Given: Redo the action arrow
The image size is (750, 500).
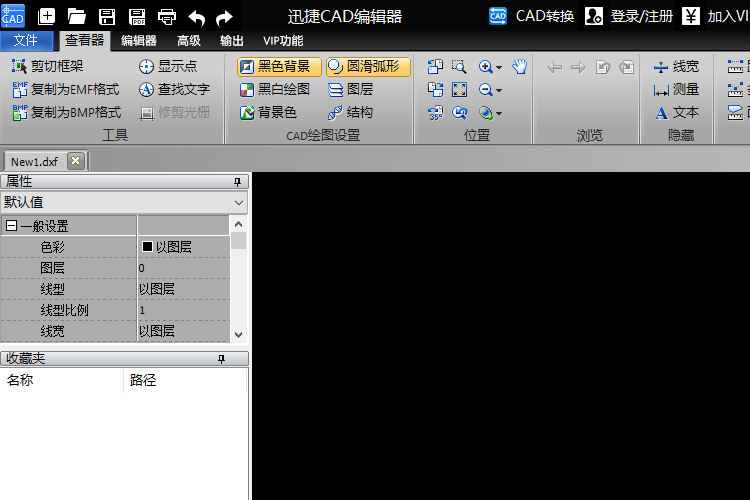Looking at the screenshot, I should point(224,18).
